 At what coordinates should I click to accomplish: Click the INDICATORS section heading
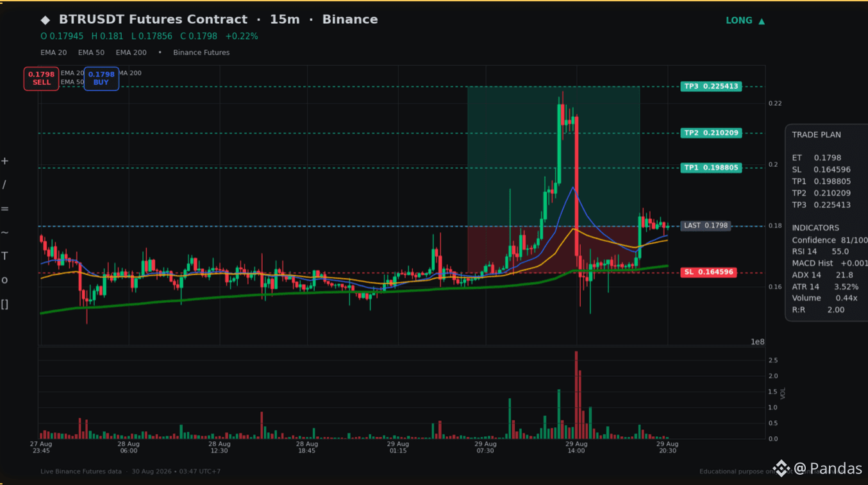pos(815,228)
